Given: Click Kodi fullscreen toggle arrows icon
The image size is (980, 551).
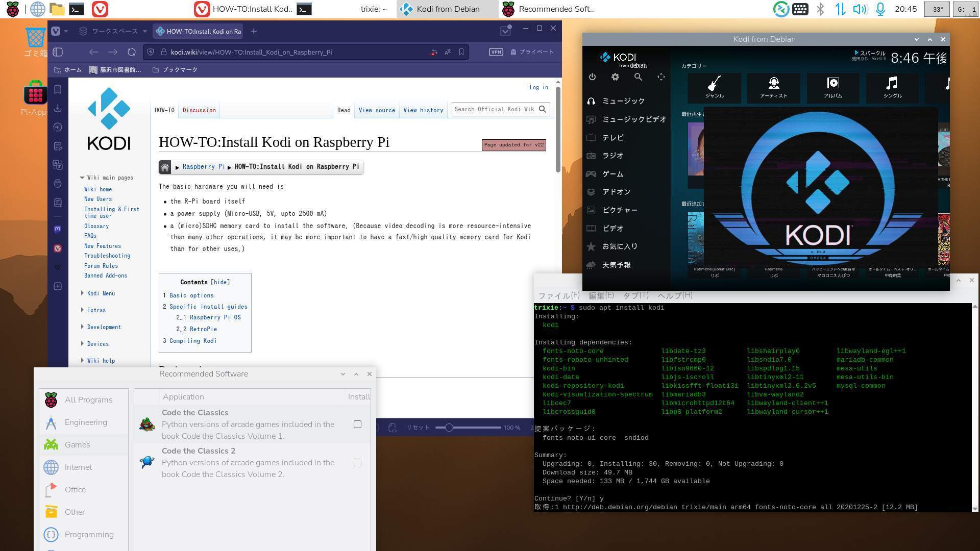Looking at the screenshot, I should (661, 77).
